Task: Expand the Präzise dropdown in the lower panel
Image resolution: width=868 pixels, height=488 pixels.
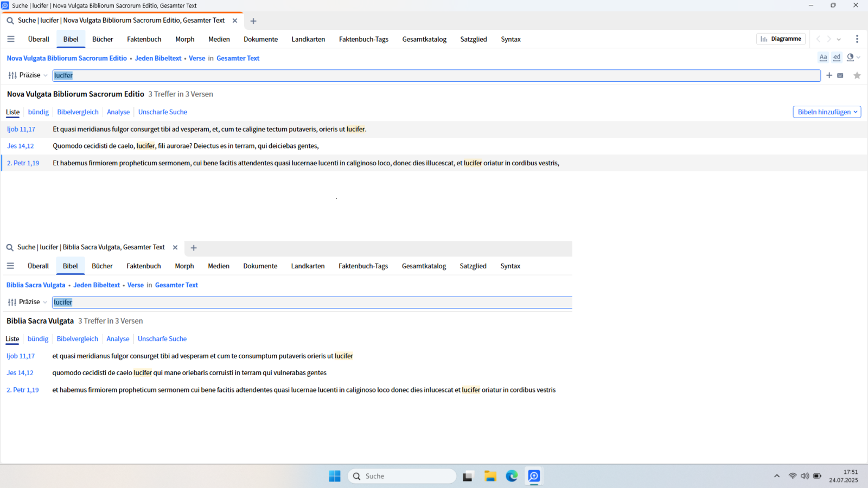Action: [x=29, y=302]
